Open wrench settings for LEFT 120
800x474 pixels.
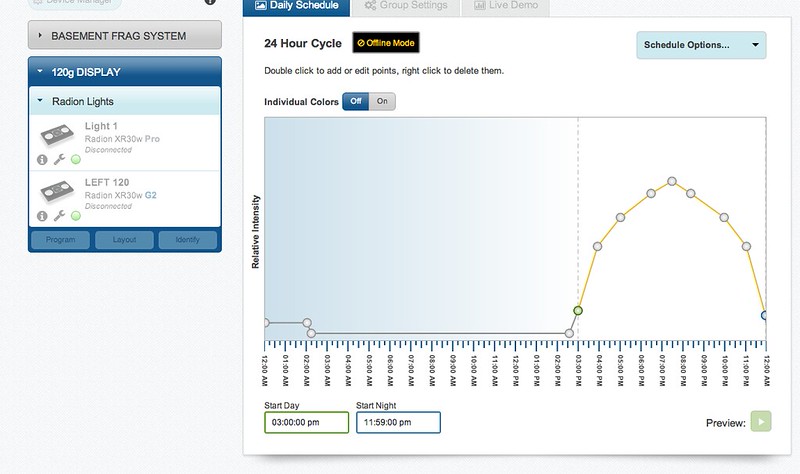[x=59, y=215]
